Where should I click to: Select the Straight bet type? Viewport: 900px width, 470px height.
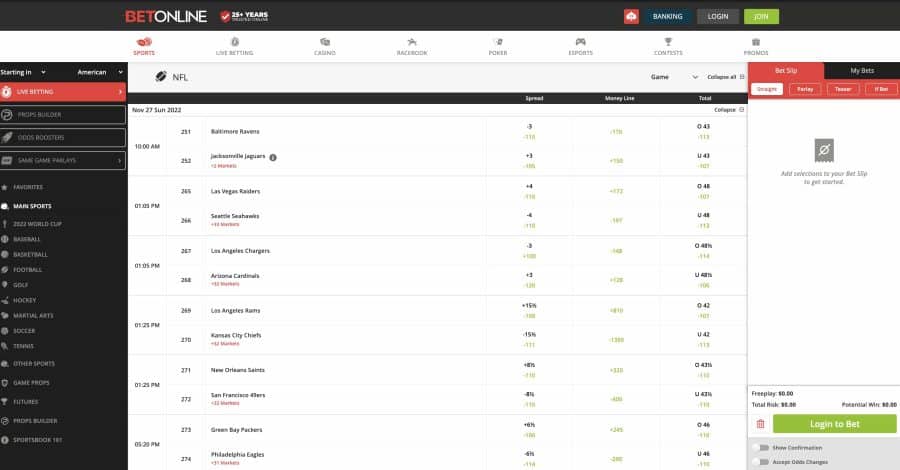767,89
